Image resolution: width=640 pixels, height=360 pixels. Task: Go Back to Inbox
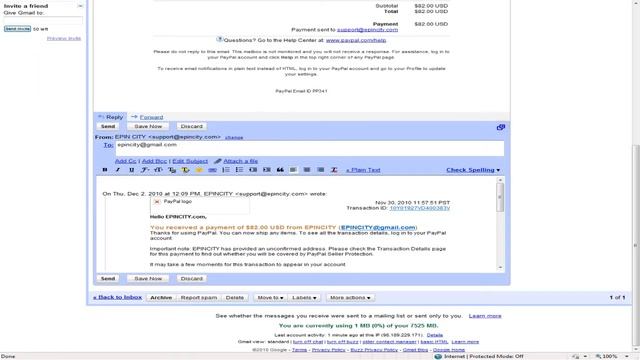[118, 297]
